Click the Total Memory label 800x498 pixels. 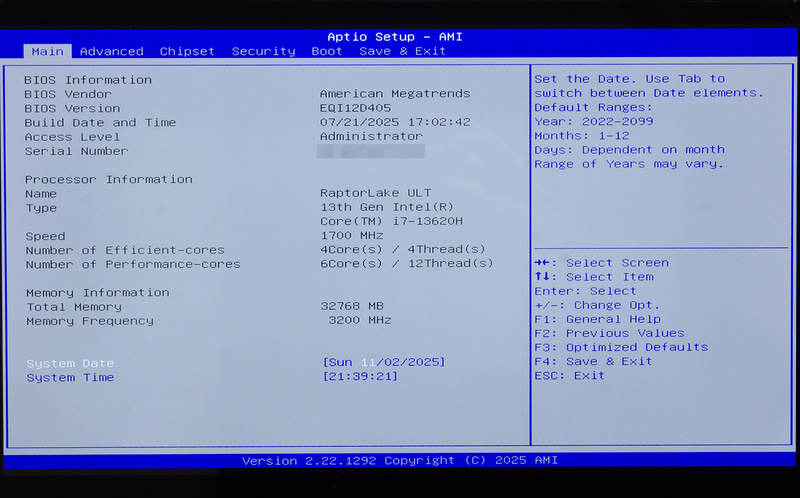pos(74,307)
